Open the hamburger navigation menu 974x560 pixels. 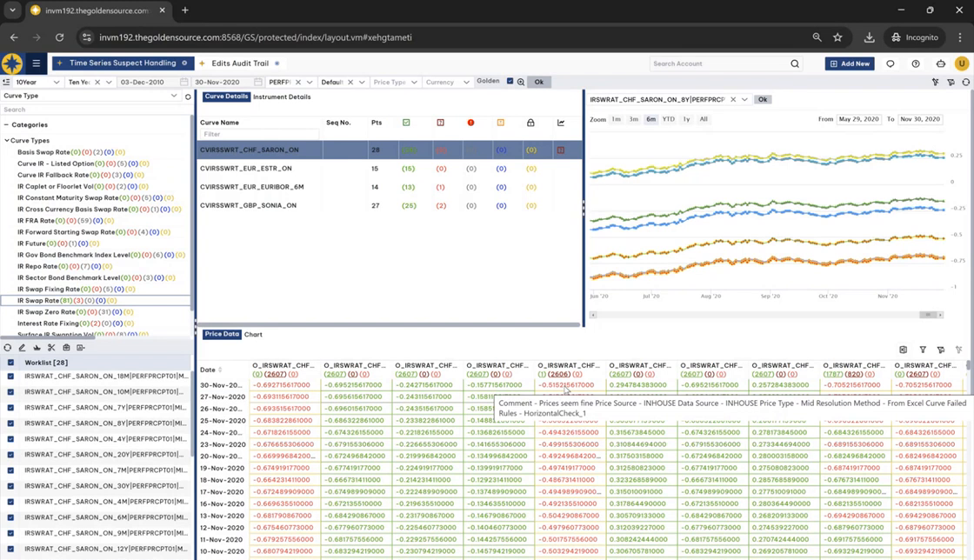tap(36, 63)
